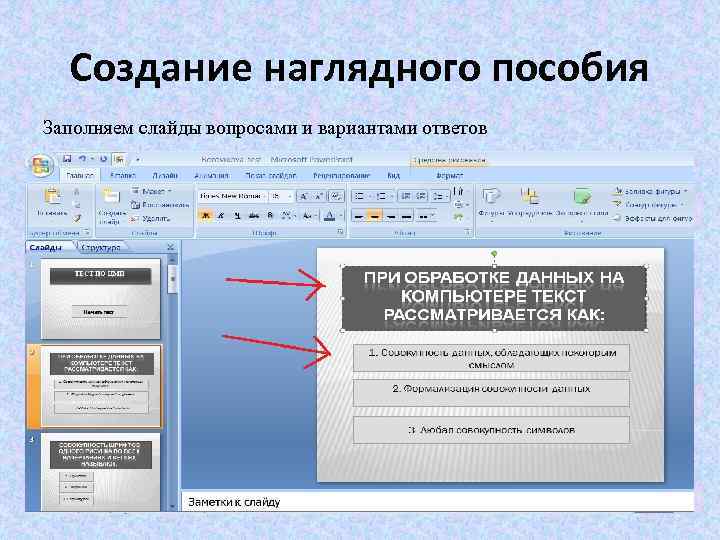Image resolution: width=720 pixels, height=540 pixels.
Task: Switch to the Вид (View) ribbon tab
Action: tap(394, 175)
